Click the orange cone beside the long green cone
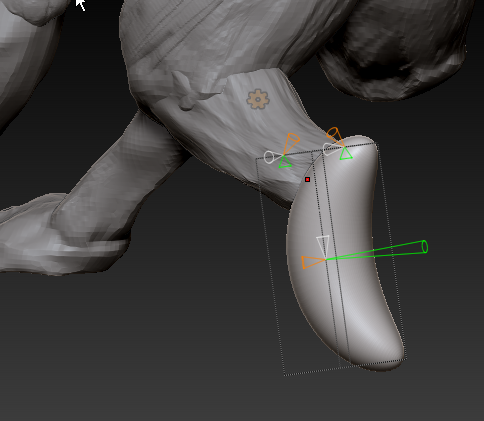The width and height of the screenshot is (484, 421). [x=312, y=262]
